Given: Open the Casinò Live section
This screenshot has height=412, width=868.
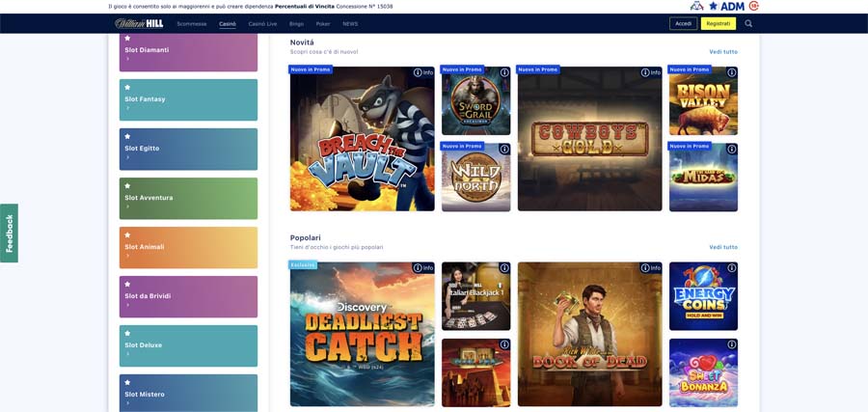Looking at the screenshot, I should pyautogui.click(x=262, y=24).
